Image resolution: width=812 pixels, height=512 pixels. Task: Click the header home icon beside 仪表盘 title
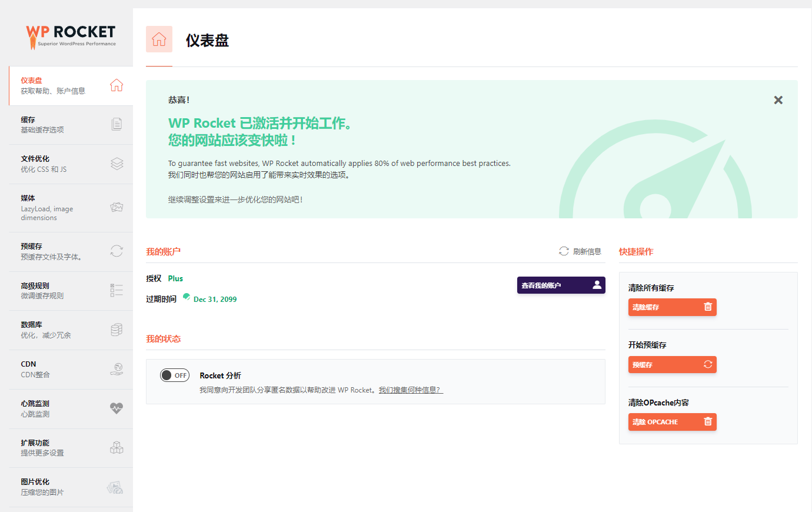click(x=159, y=39)
